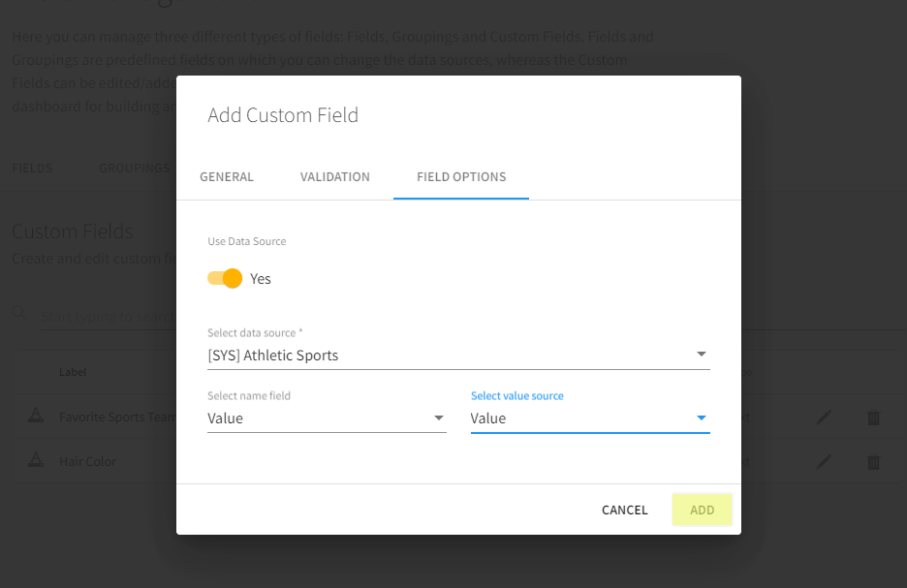Click the edit pencil for Hair Color
The image size is (907, 588).
point(824,462)
